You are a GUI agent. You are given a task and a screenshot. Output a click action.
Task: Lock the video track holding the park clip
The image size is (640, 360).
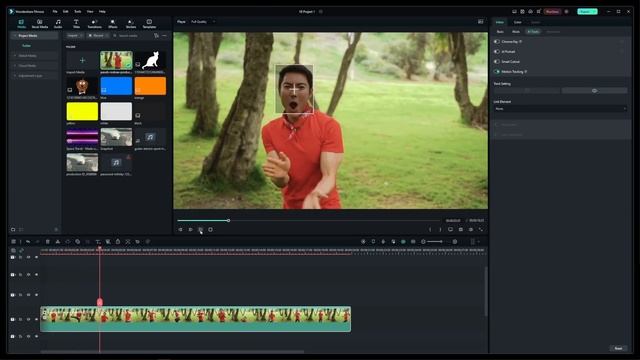20,319
